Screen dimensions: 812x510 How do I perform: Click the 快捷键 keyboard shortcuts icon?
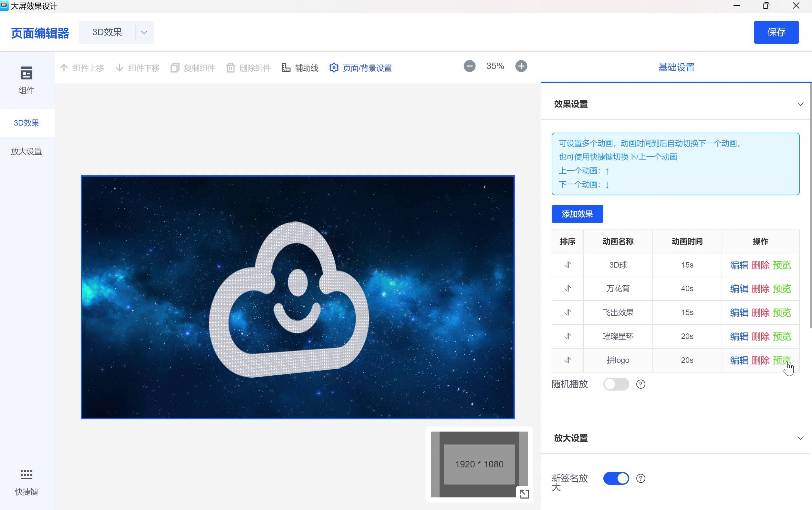pyautogui.click(x=26, y=474)
